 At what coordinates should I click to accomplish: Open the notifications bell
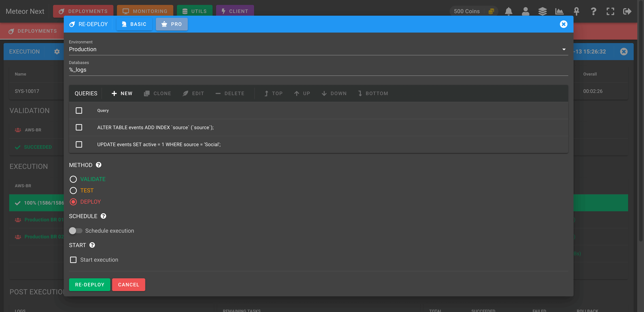point(509,11)
